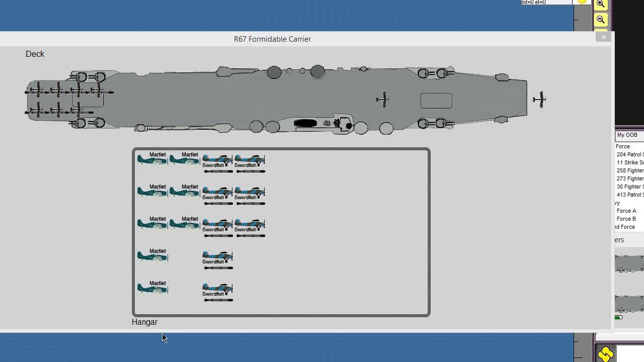The width and height of the screenshot is (644, 362).
Task: Select 11 Strike squadron in the OOB list
Action: [x=630, y=162]
